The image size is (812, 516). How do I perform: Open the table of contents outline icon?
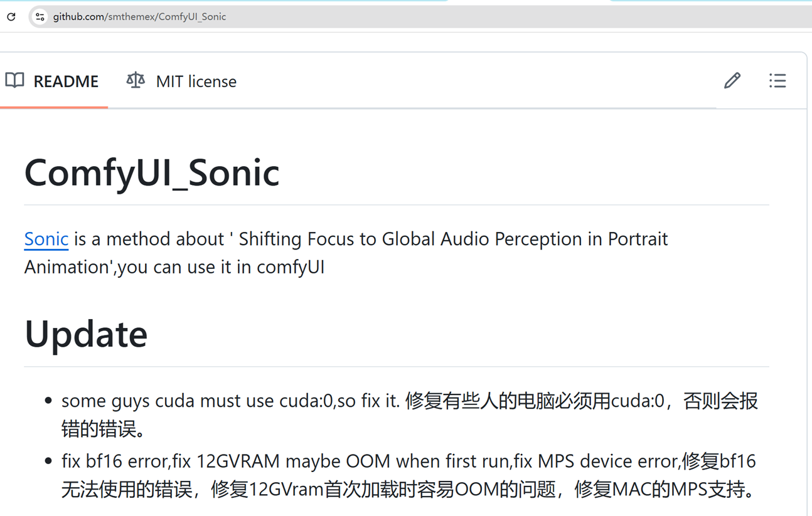[777, 80]
